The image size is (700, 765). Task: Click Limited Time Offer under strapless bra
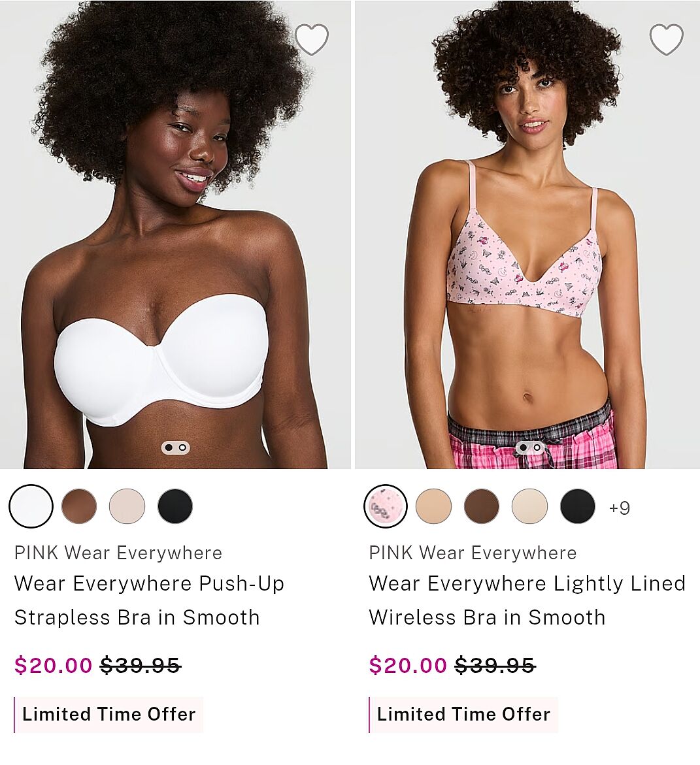point(109,714)
